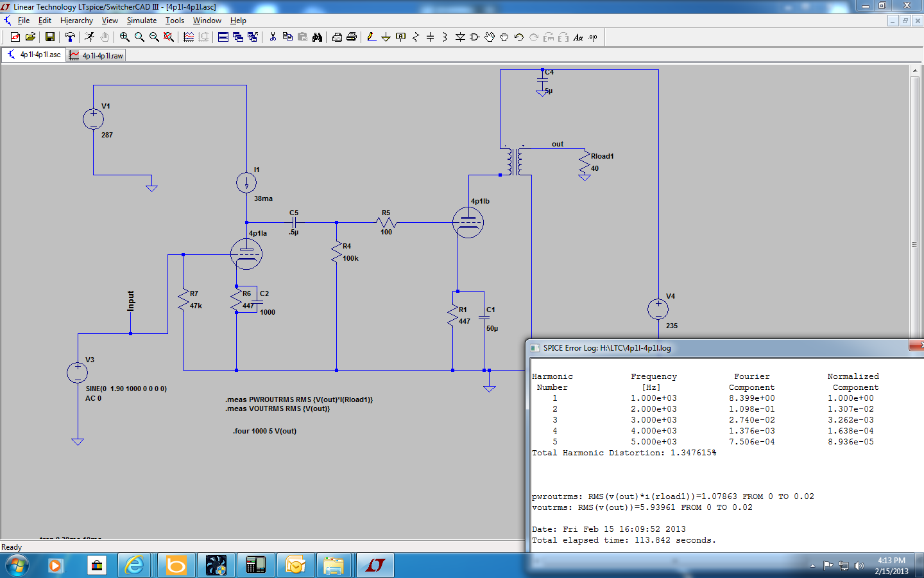This screenshot has height=578, width=924.
Task: Place a Resistor component
Action: point(415,37)
